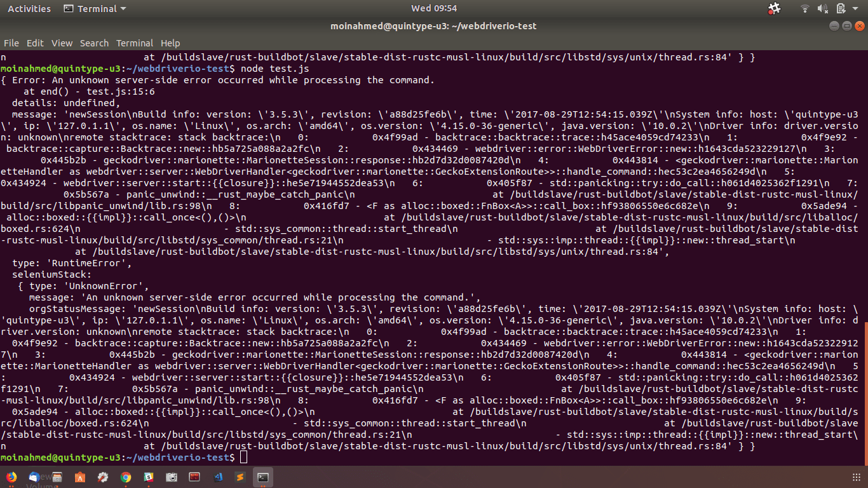Launch Ubuntu Software from the dock
The height and width of the screenshot is (488, 868).
pos(80,477)
